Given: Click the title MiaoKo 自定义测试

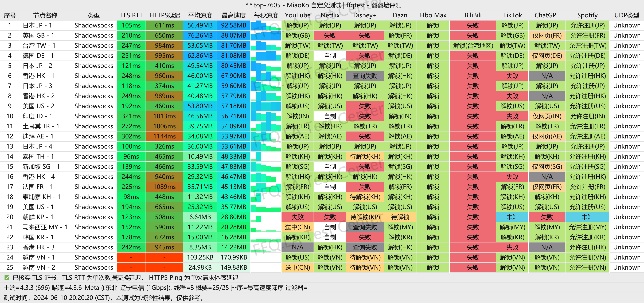Looking at the screenshot, I should (322, 5).
